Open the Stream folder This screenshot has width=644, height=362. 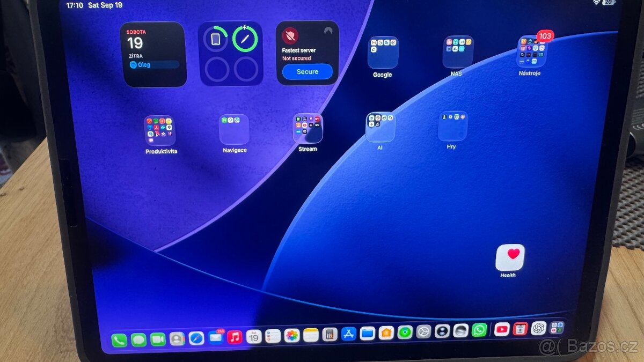[308, 128]
